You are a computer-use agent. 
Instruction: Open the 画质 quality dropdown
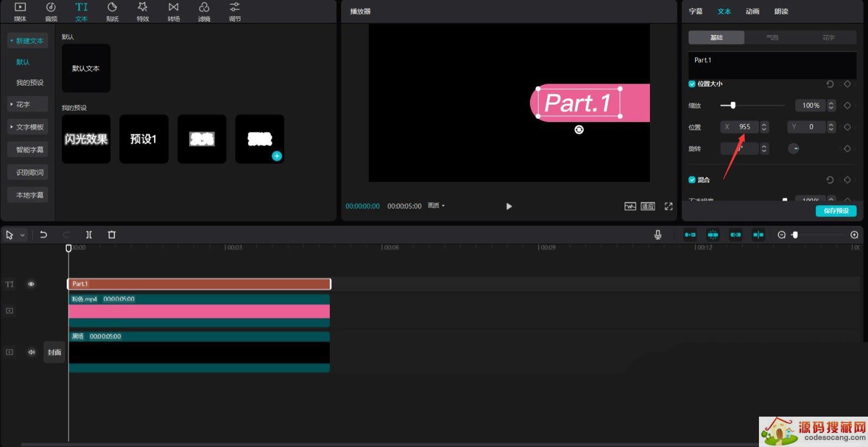pyautogui.click(x=436, y=206)
